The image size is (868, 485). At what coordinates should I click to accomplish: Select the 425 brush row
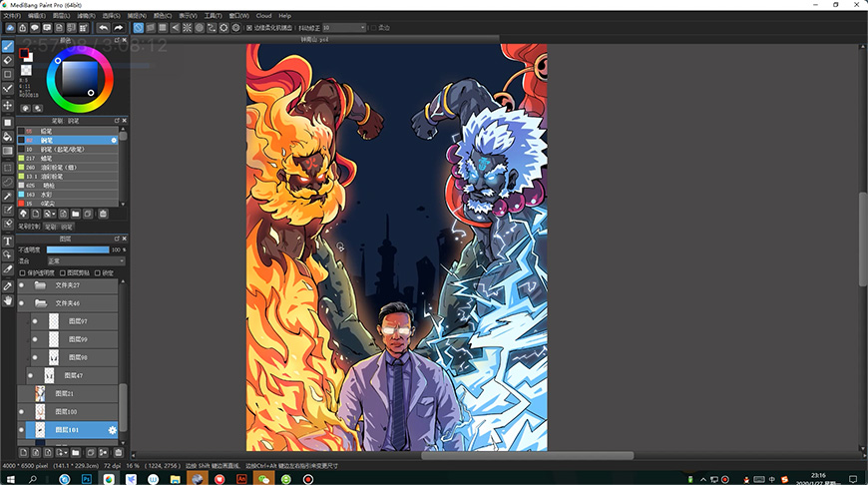68,186
